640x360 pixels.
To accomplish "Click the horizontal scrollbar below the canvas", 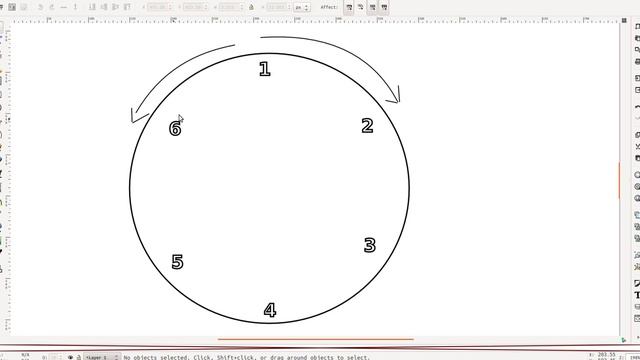I will (x=316, y=339).
